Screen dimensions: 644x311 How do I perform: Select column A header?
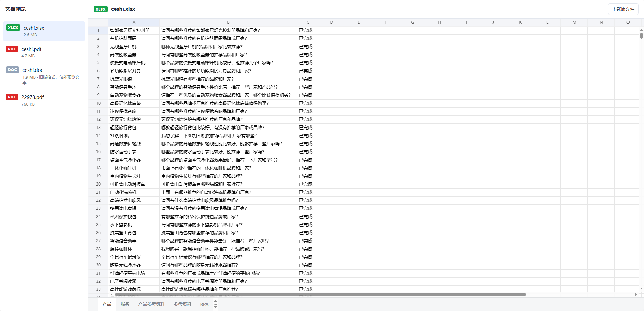pos(134,22)
